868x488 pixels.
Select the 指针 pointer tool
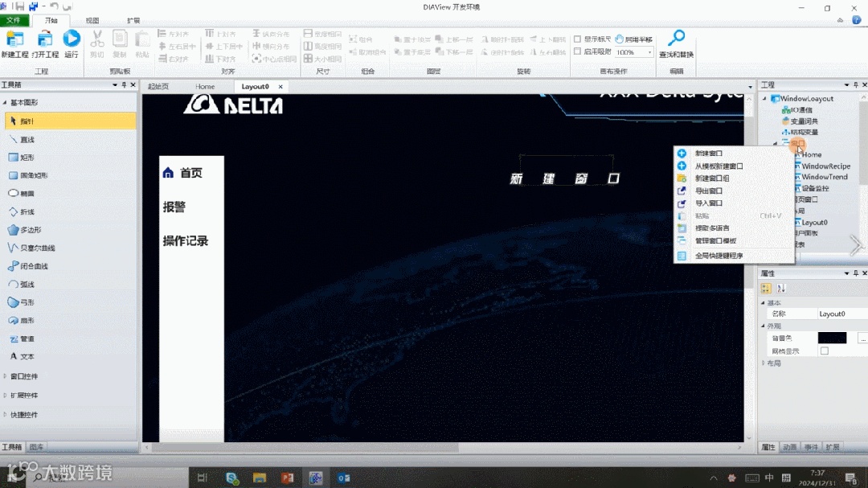coord(70,121)
